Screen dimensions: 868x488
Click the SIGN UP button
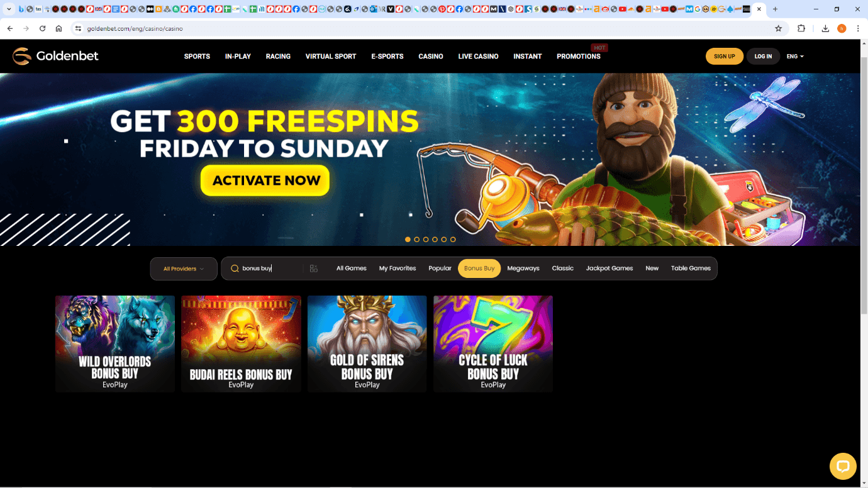[725, 56]
